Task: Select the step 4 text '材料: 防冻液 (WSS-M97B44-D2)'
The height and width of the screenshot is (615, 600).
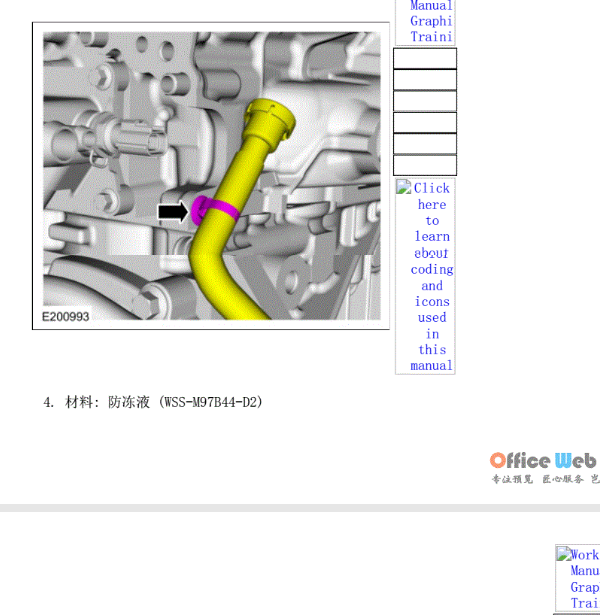Action: pos(164,402)
